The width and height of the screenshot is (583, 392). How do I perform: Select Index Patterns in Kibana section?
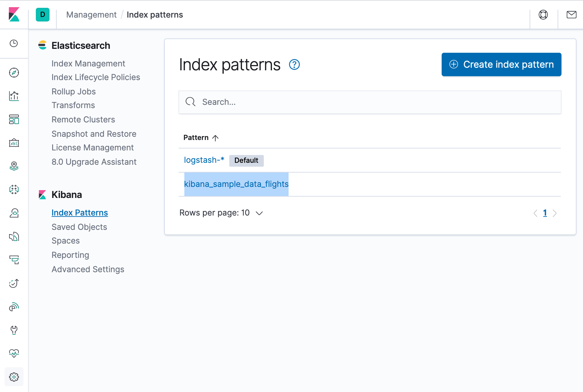coord(79,213)
